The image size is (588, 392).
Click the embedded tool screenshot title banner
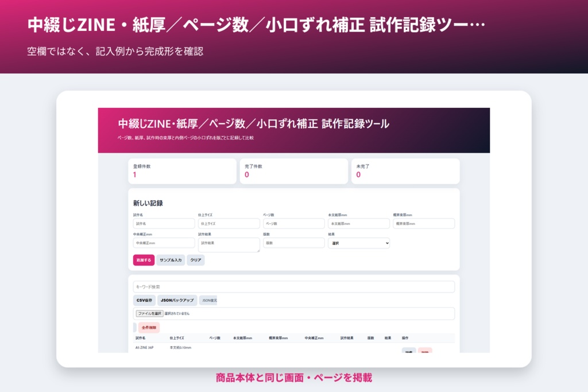(293, 130)
